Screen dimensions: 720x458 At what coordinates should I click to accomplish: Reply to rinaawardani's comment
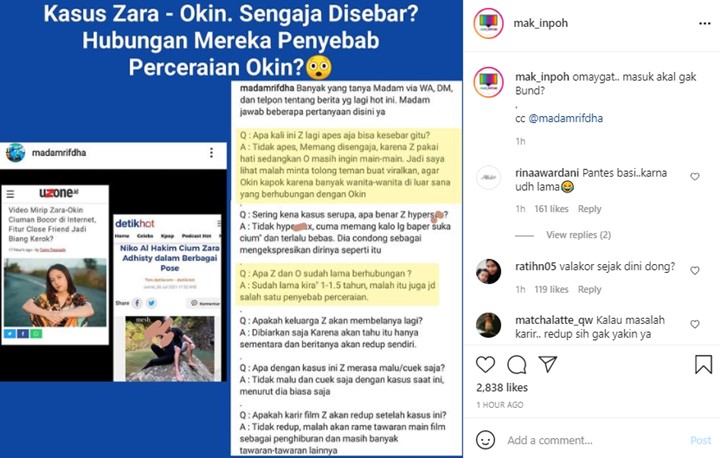[x=589, y=209]
